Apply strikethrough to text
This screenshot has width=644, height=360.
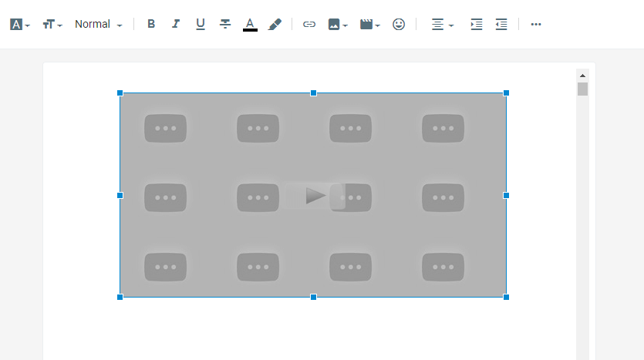[x=225, y=24]
